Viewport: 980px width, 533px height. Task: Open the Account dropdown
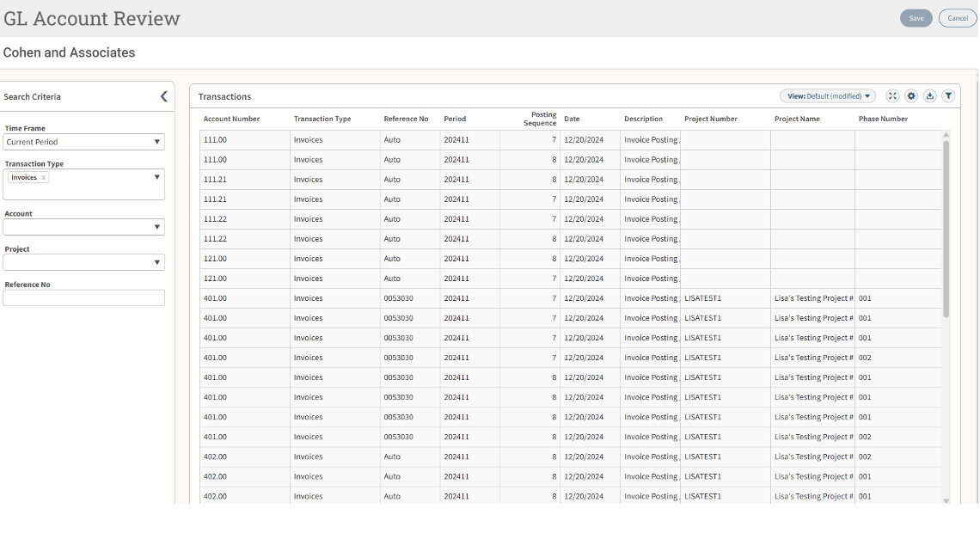point(83,227)
